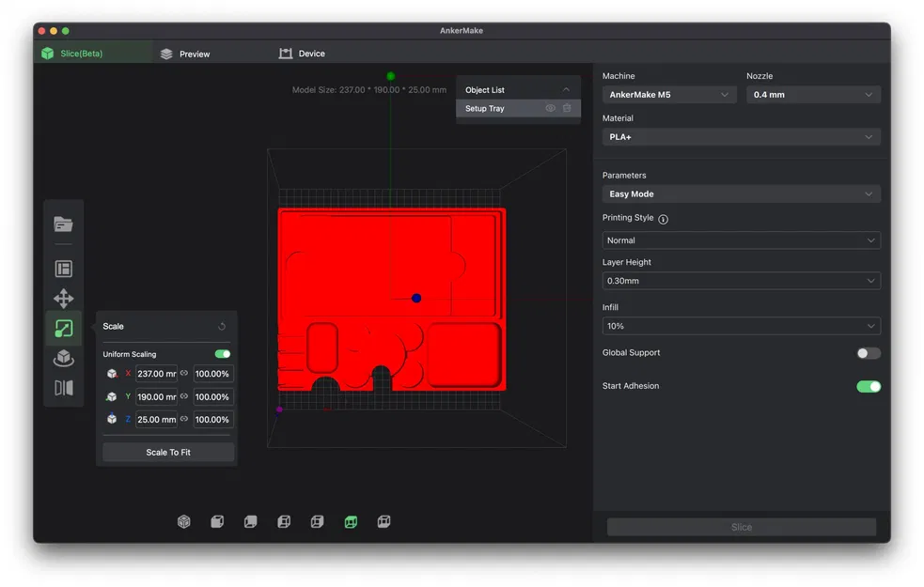Open the Material PLA+ dropdown
Viewport: 924px width, 587px height.
coord(742,137)
